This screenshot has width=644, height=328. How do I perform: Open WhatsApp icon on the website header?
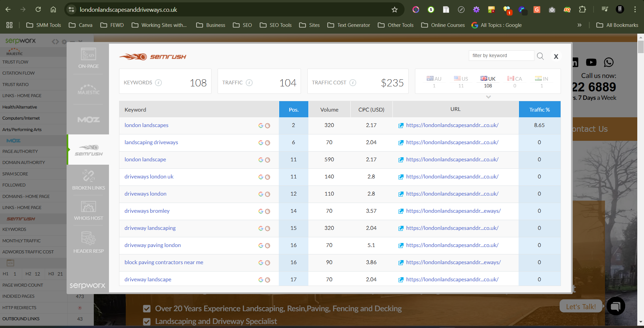point(609,62)
